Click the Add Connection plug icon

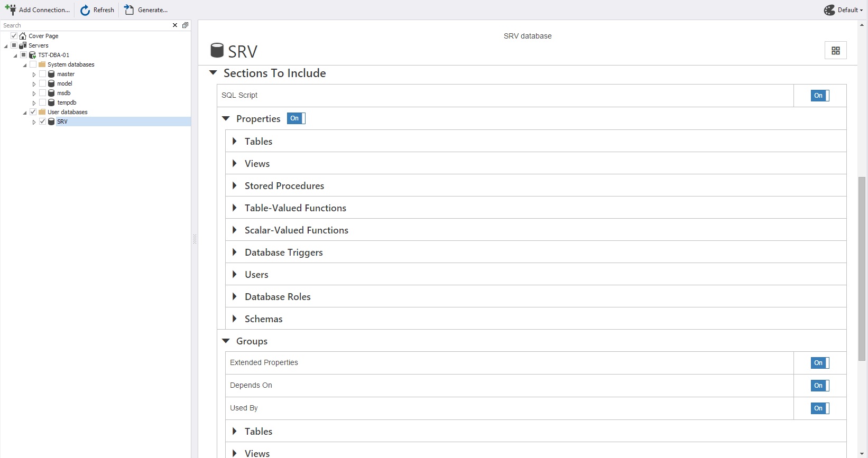[10, 10]
